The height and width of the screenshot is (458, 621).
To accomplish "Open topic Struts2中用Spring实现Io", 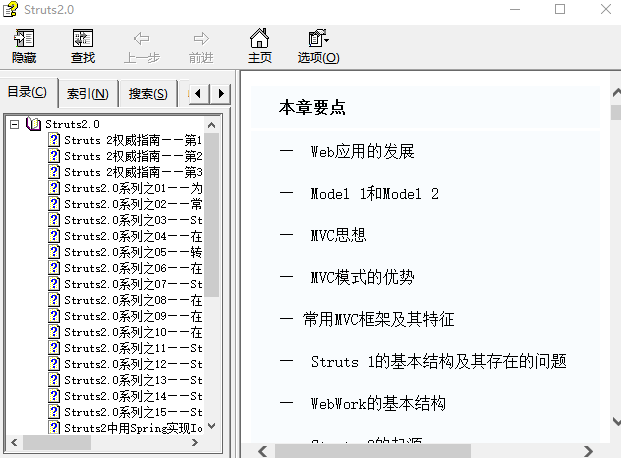I will coord(132,428).
